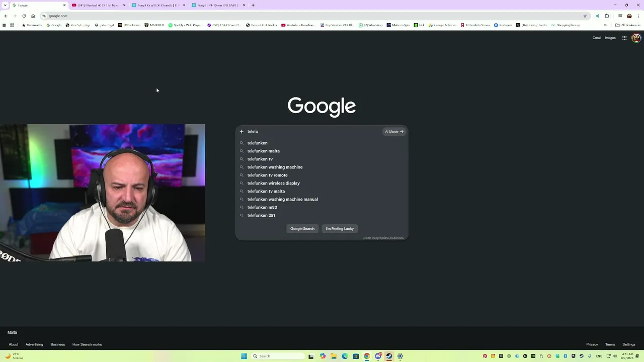The image size is (644, 362).
Task: Open File Explorer from the taskbar
Action: 334,356
